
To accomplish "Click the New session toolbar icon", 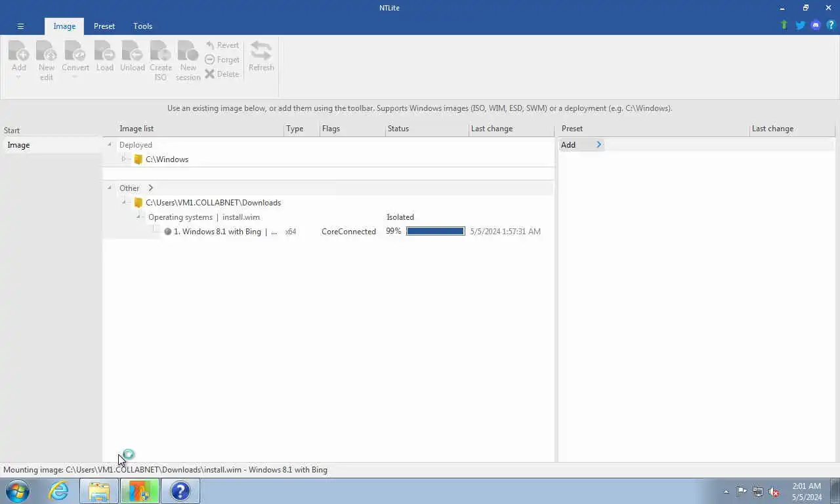I will click(188, 51).
